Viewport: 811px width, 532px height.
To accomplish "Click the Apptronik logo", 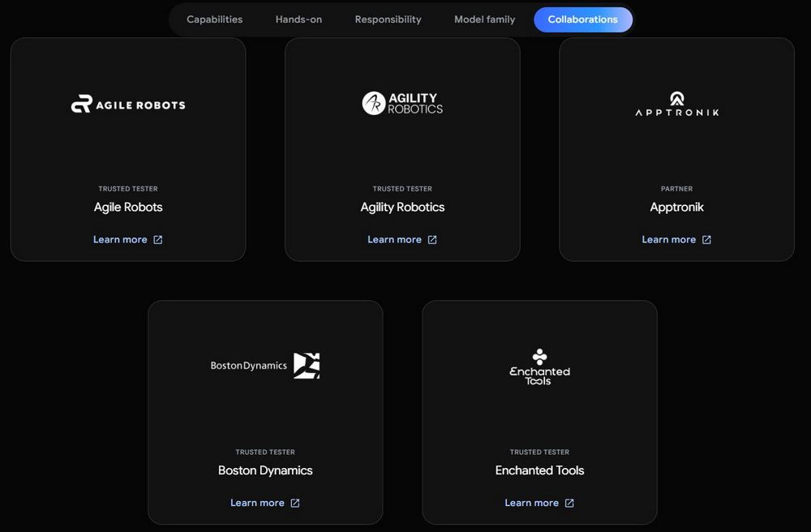I will 676,104.
